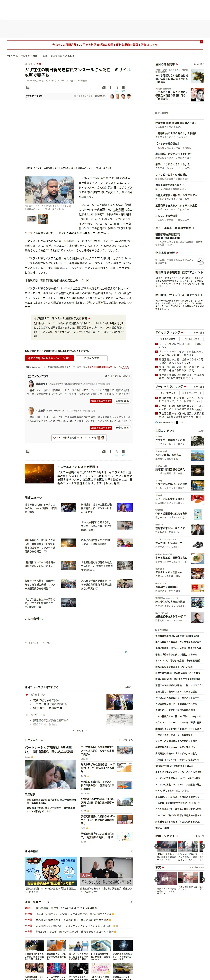Switch to フェイスブック social ranking tab
Image resolution: width=210 pixels, height=980 pixels.
tap(168, 393)
